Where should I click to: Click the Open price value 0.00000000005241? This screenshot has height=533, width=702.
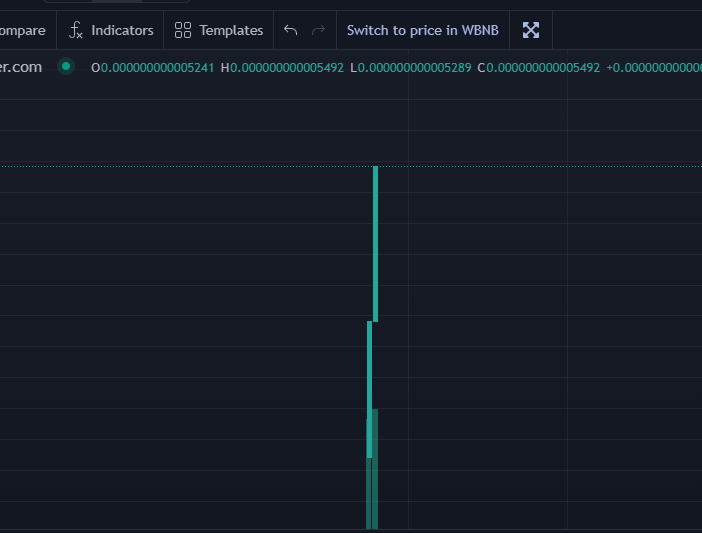tap(157, 68)
